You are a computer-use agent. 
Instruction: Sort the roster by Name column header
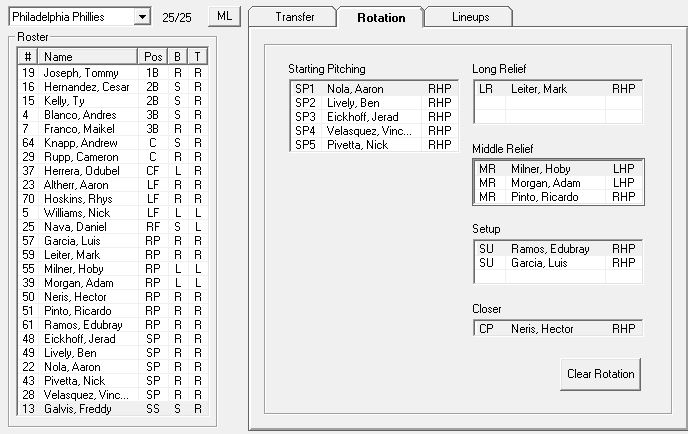click(88, 57)
